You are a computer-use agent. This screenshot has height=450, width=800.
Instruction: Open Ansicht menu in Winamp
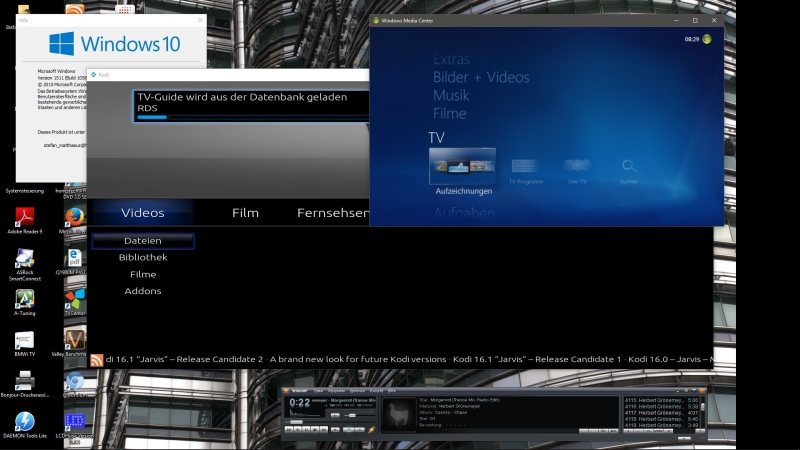tap(377, 391)
